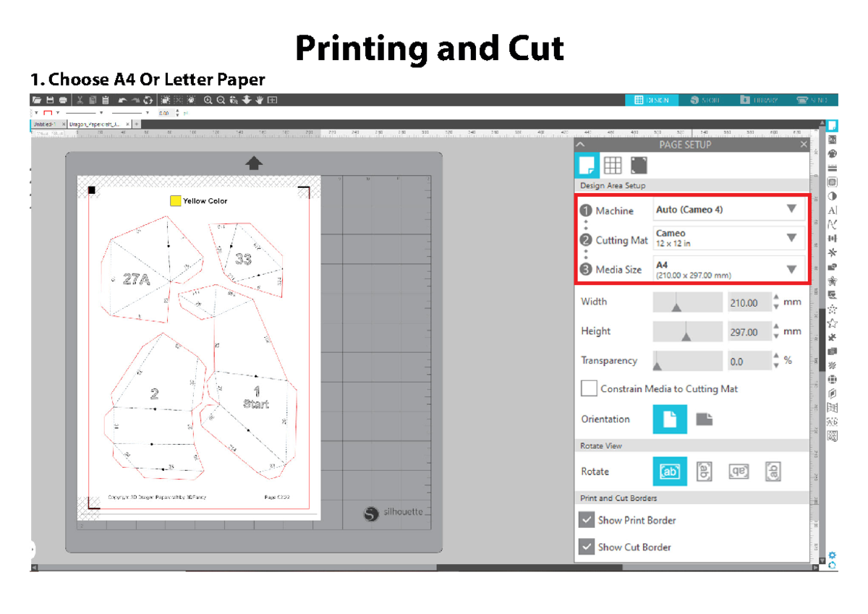Open the Page Setup panel icon in the right sidebar
Screen dimensions: 868x614
click(833, 126)
